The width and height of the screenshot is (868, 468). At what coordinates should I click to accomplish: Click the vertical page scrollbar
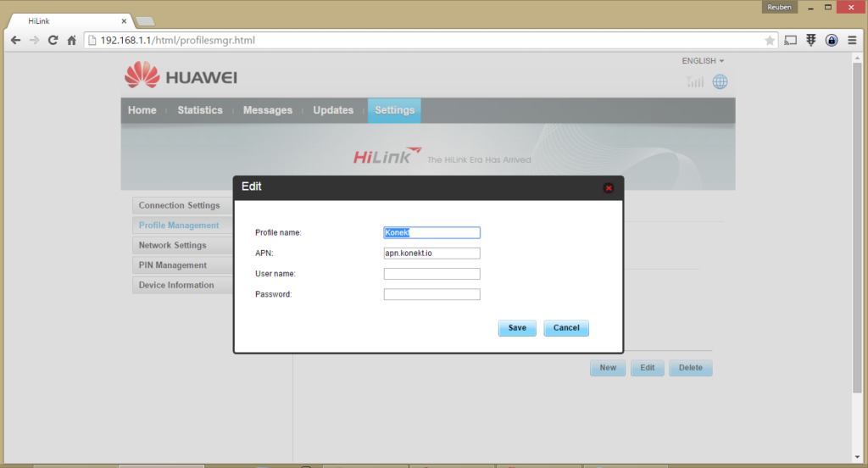858,227
